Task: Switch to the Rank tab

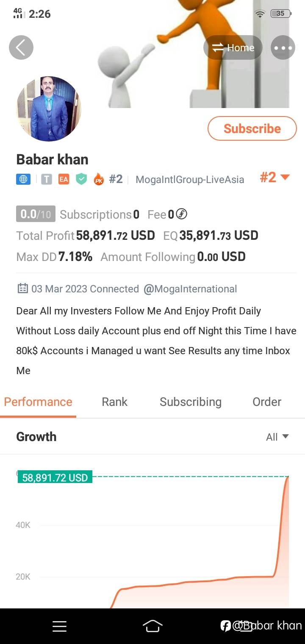Action: 114,402
